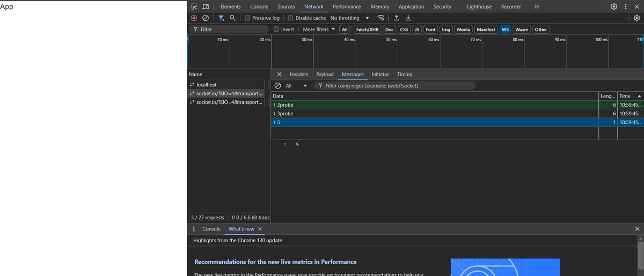Enable Disable cache checkbox
The height and width of the screenshot is (276, 644).
[290, 18]
